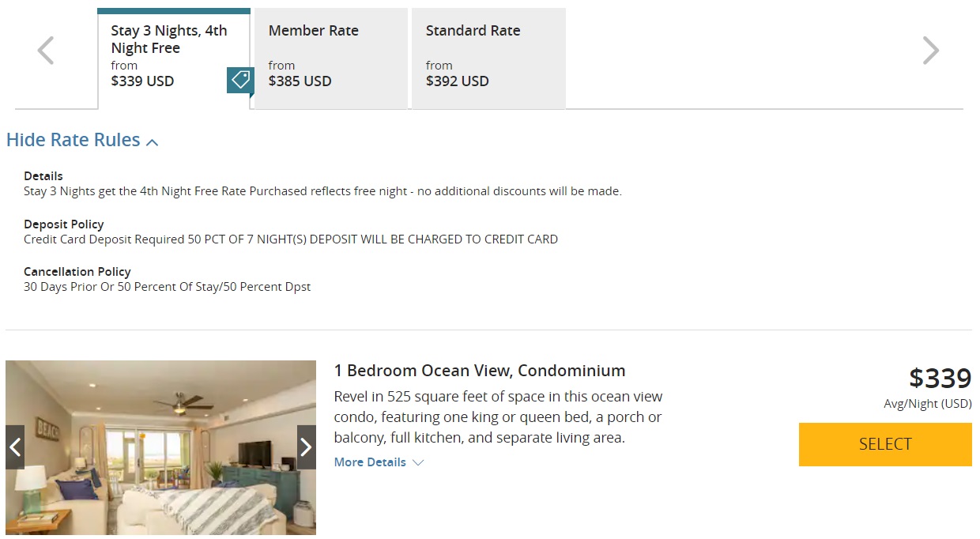Screen dimensions: 980x539
Task: Click the Cancellation Policy heading
Action: click(x=77, y=271)
